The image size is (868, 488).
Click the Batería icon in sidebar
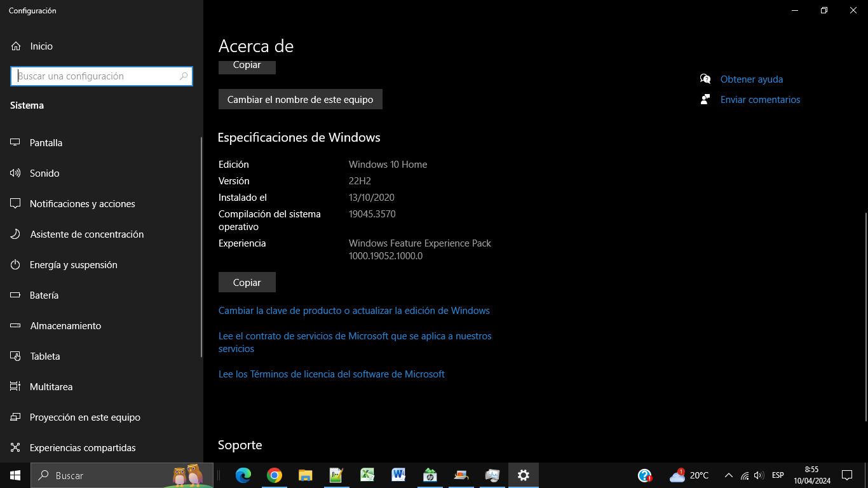pos(15,295)
